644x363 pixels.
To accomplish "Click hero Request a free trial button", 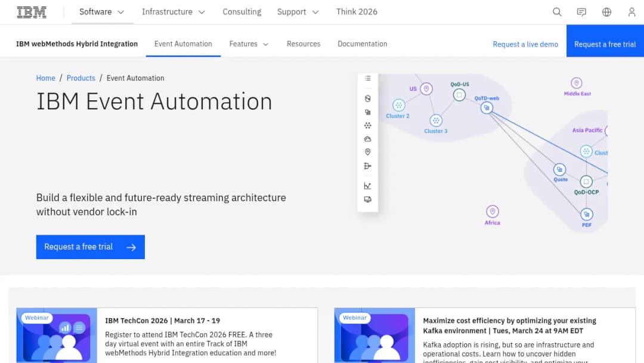I will (x=91, y=247).
